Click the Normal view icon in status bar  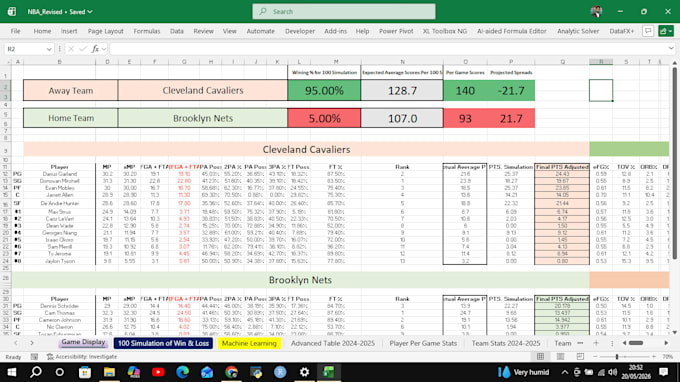(540, 356)
